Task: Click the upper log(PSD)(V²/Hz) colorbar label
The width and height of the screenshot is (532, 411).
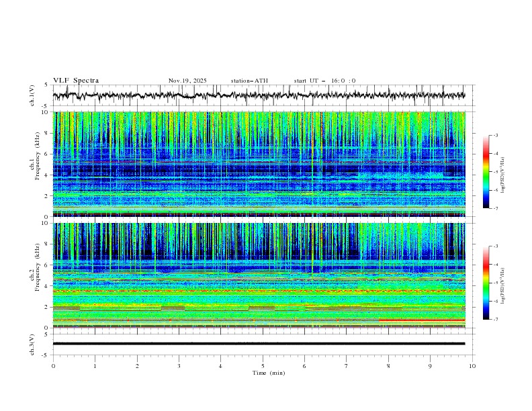Action: tap(502, 175)
